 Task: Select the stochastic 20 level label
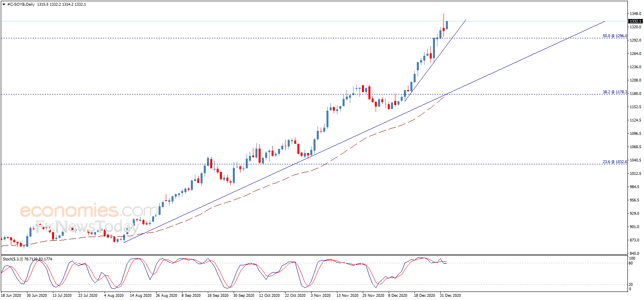click(631, 285)
